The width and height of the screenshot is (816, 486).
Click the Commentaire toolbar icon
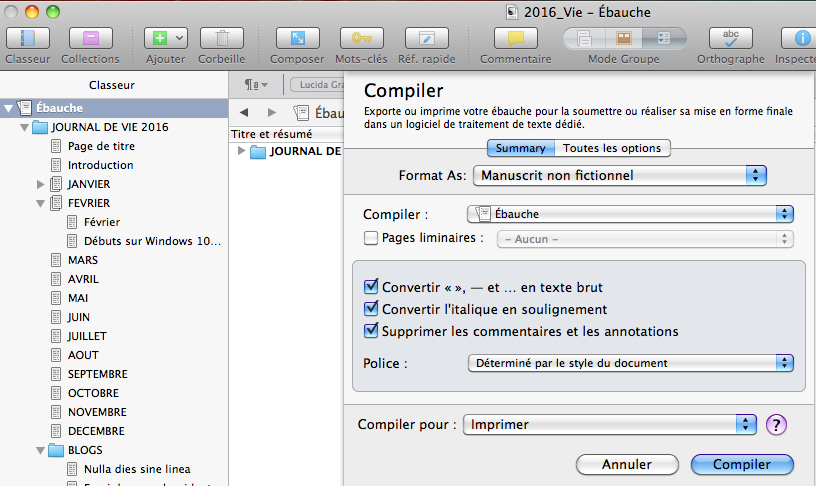coord(516,38)
